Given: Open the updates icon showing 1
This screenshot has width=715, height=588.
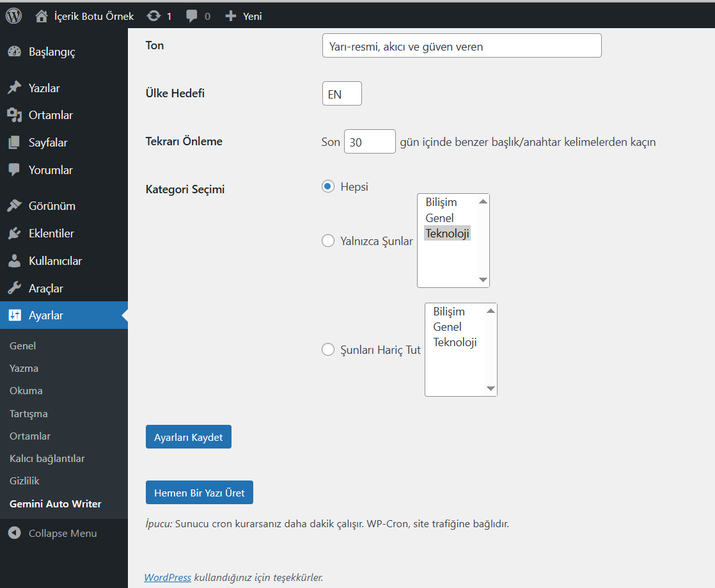Looking at the screenshot, I should (153, 16).
